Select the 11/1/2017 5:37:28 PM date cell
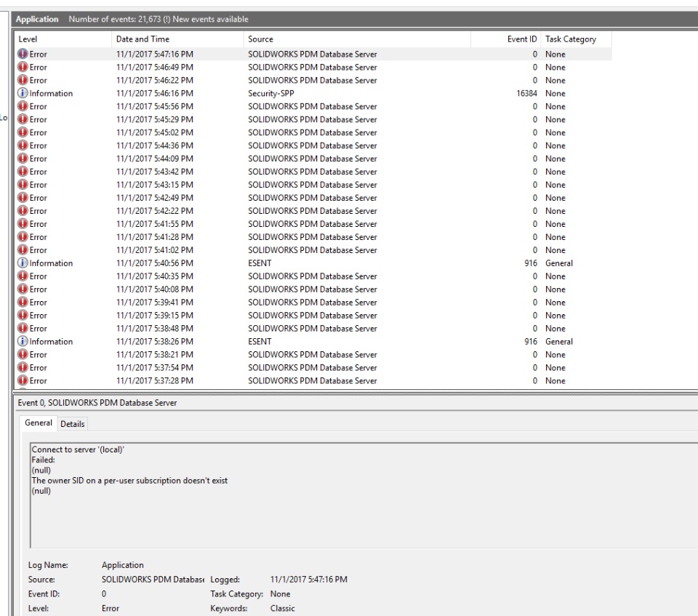Screen dimensions: 698x616 (x=155, y=381)
